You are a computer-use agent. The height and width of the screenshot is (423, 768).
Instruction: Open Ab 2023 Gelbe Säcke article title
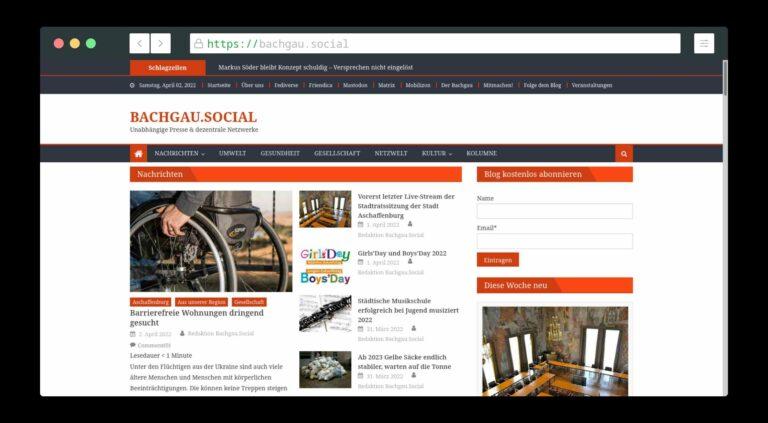pyautogui.click(x=404, y=362)
